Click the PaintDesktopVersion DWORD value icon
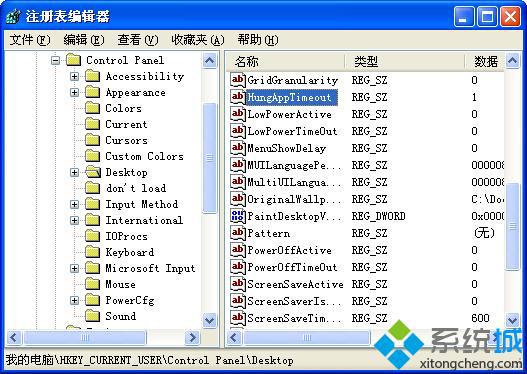 (x=238, y=216)
